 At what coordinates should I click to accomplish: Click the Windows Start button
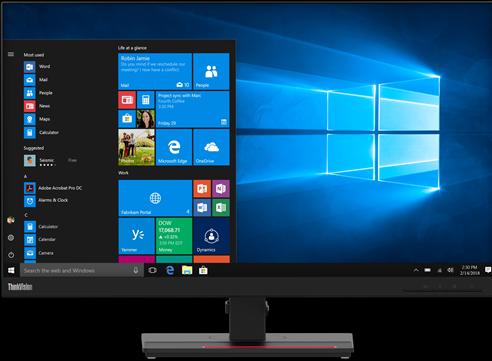coord(11,270)
